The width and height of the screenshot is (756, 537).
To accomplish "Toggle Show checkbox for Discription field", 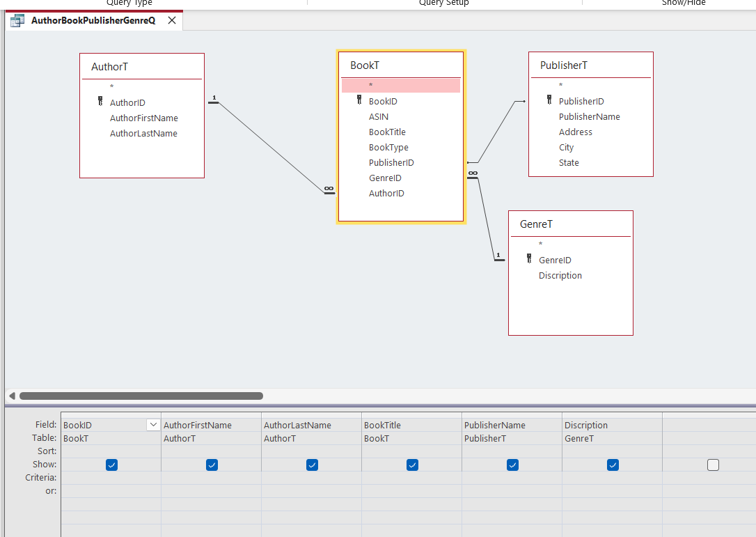I will point(613,465).
